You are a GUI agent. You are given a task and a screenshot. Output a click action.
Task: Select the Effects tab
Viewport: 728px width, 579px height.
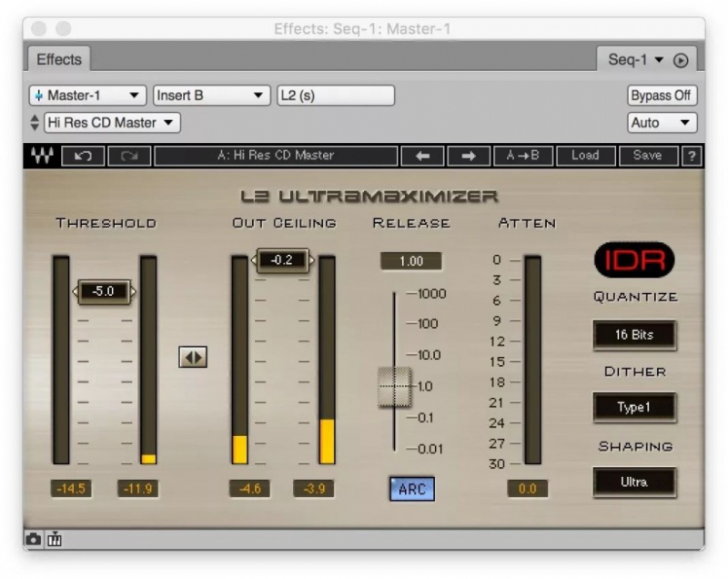pos(59,59)
